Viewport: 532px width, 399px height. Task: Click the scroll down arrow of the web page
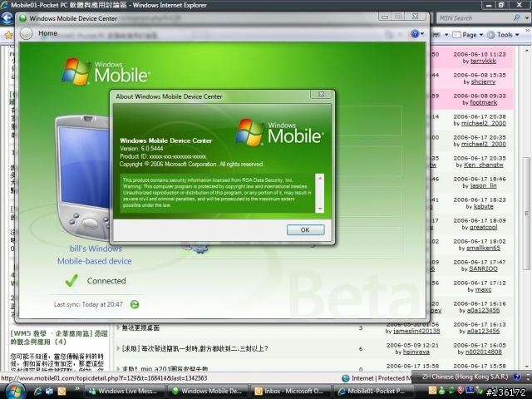(x=526, y=367)
